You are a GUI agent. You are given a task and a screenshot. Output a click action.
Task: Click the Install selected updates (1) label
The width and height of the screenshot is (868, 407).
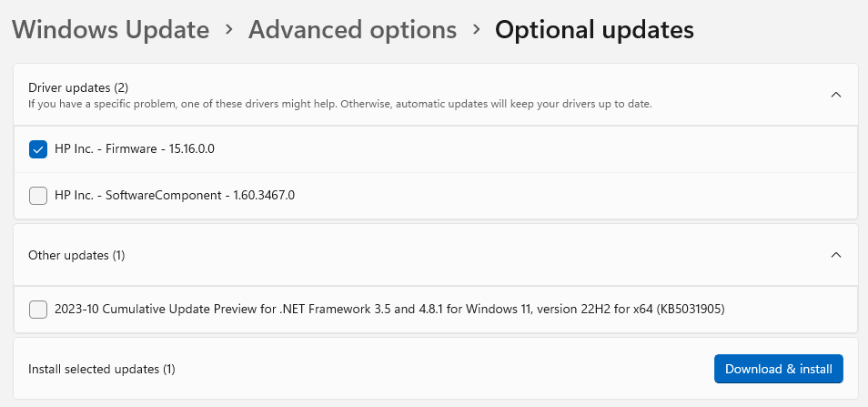pos(102,369)
